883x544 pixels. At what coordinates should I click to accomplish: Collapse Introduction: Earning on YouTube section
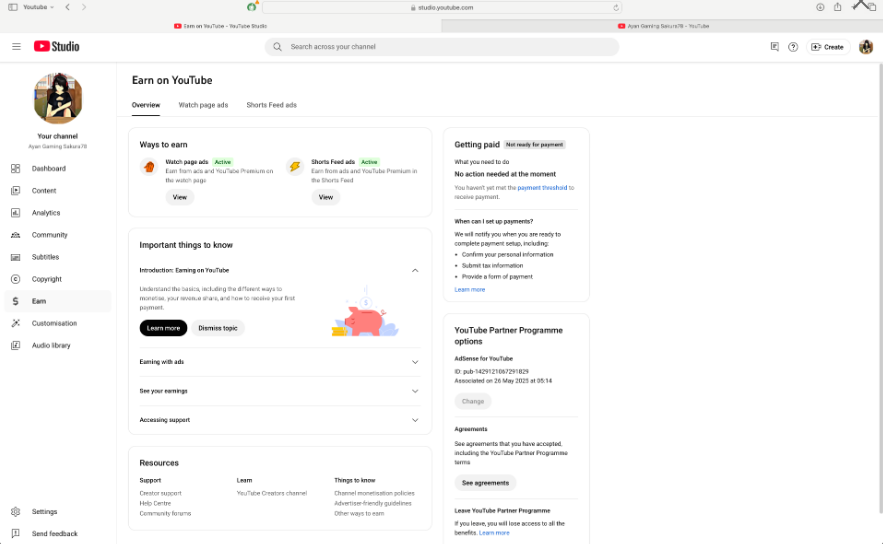[415, 270]
